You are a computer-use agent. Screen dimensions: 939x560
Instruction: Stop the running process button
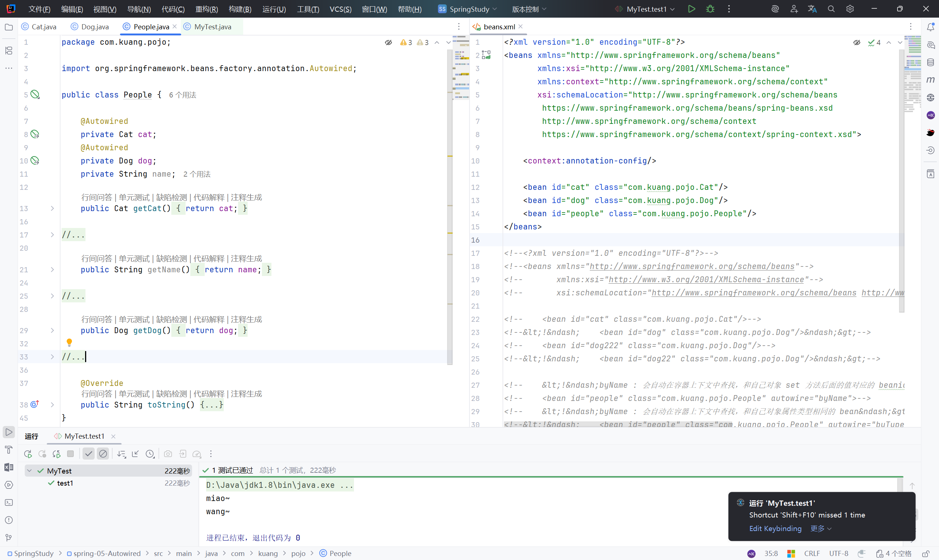(70, 454)
